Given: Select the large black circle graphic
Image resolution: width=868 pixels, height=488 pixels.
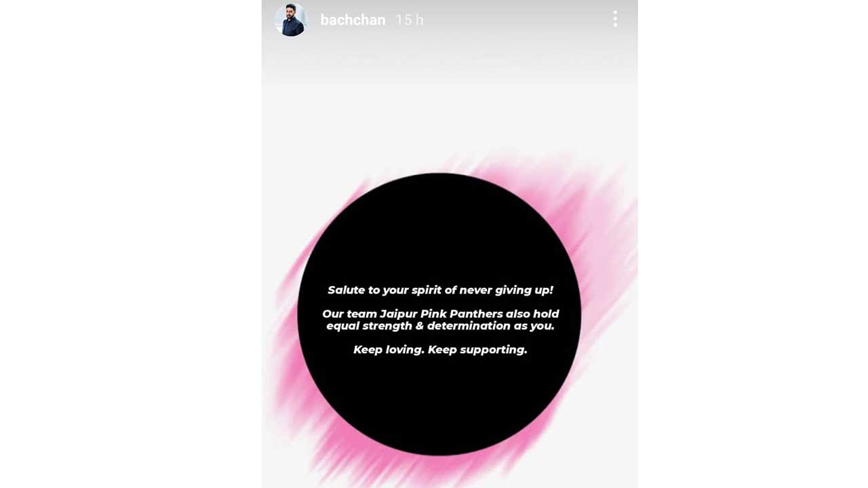Looking at the screenshot, I should [439, 314].
